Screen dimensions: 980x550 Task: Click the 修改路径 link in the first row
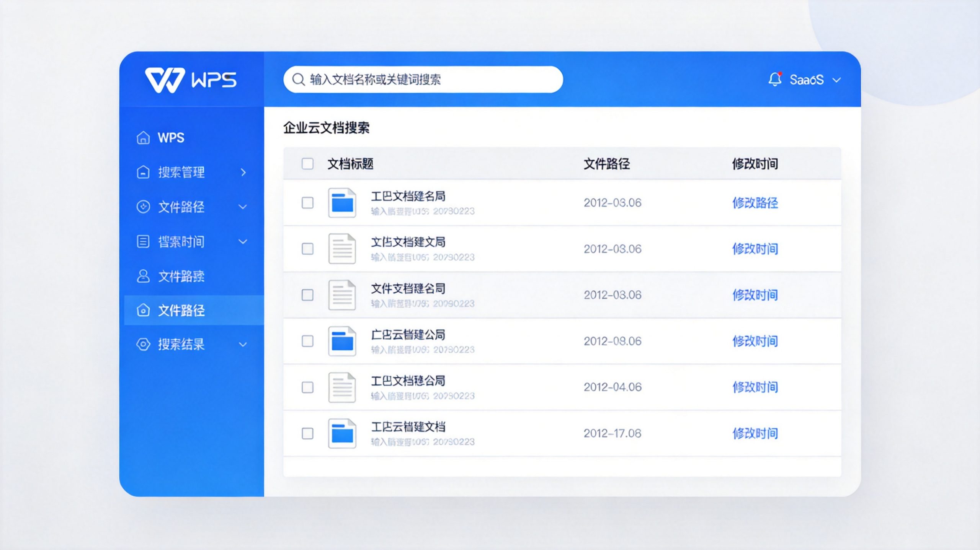click(x=755, y=203)
